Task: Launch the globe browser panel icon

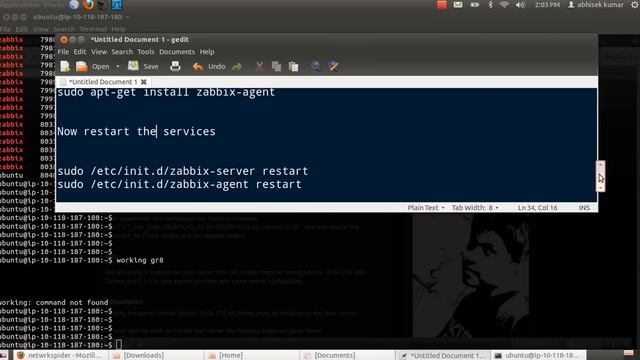Action: tap(74, 5)
